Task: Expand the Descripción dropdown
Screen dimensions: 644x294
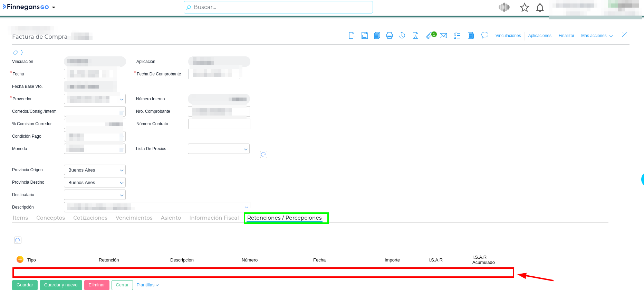Action: 247,207
